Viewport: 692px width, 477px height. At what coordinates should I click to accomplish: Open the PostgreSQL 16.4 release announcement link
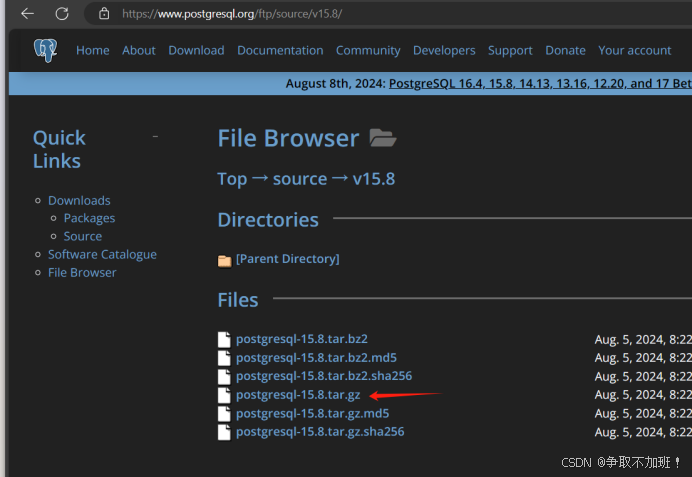pos(540,83)
